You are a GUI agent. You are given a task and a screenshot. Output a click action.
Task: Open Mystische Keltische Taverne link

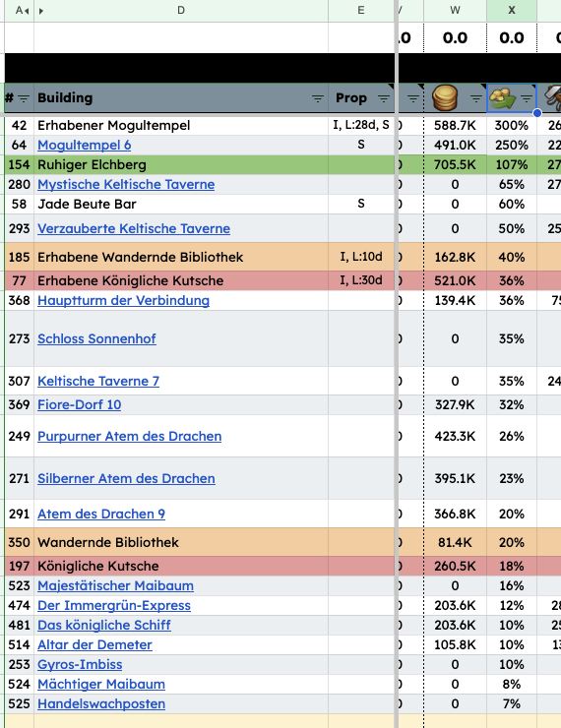point(126,184)
